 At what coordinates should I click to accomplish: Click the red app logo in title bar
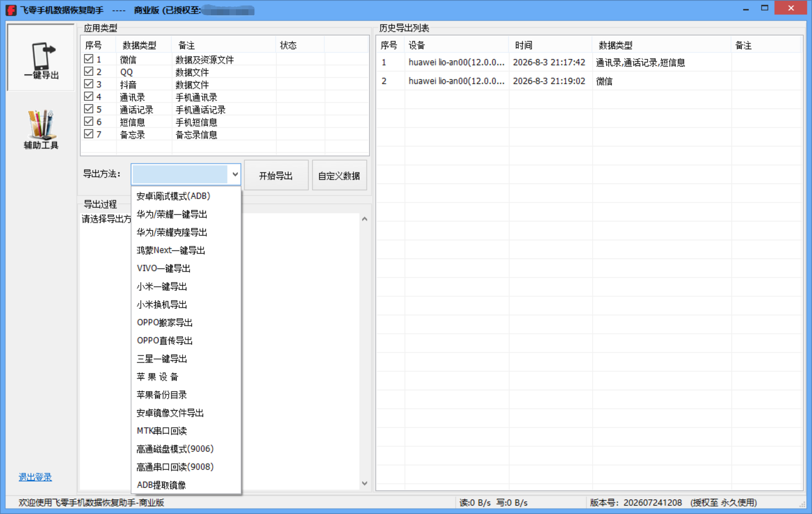click(x=11, y=10)
